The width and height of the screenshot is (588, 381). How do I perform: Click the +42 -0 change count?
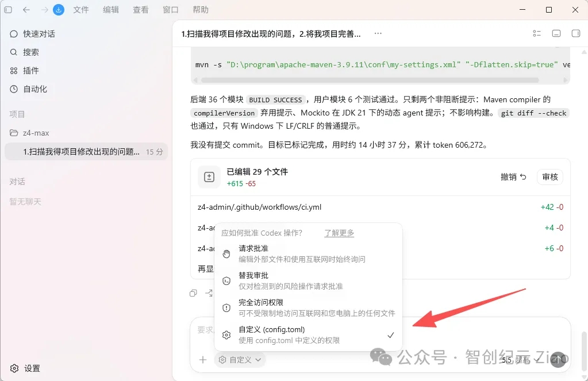coord(552,207)
